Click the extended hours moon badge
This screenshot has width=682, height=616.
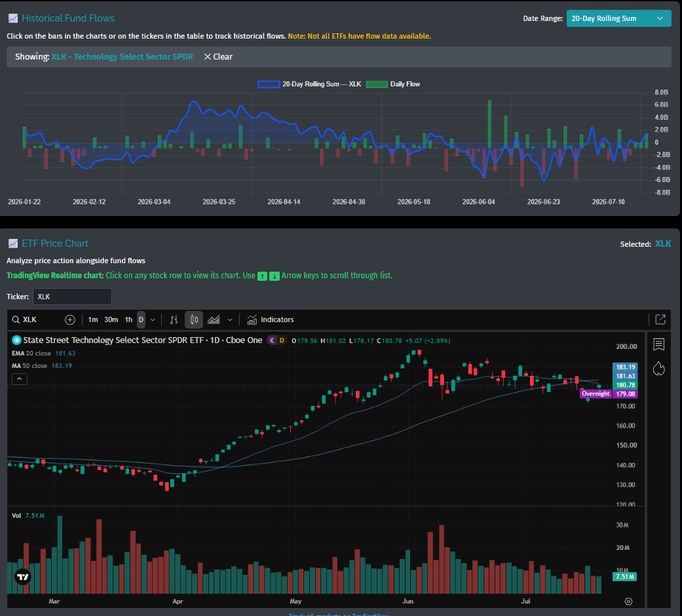273,340
